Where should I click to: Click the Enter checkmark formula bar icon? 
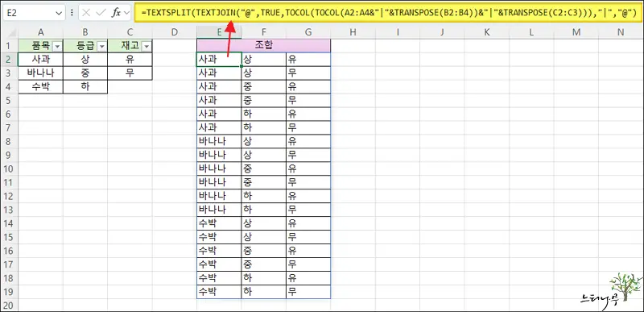coord(101,13)
